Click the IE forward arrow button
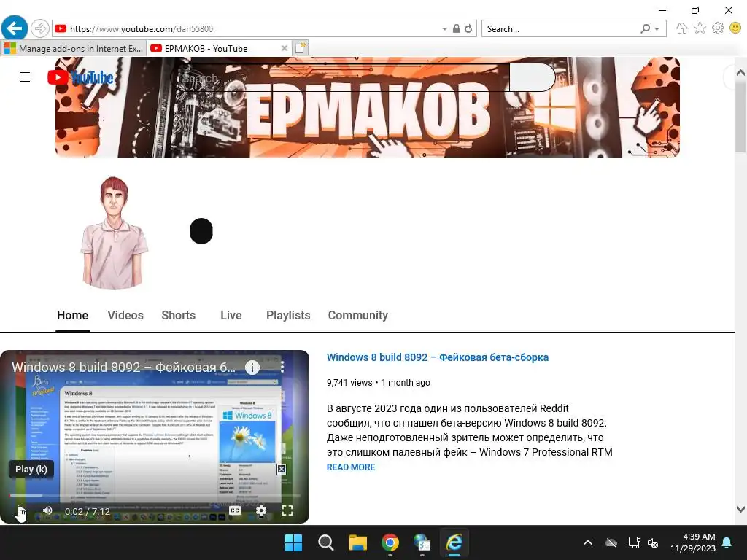 coord(40,28)
